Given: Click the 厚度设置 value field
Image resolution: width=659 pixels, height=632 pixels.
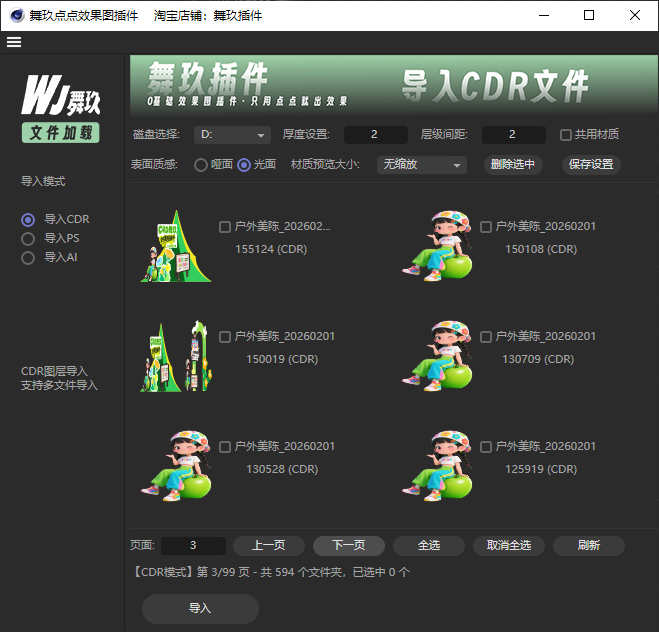Looking at the screenshot, I should (376, 135).
